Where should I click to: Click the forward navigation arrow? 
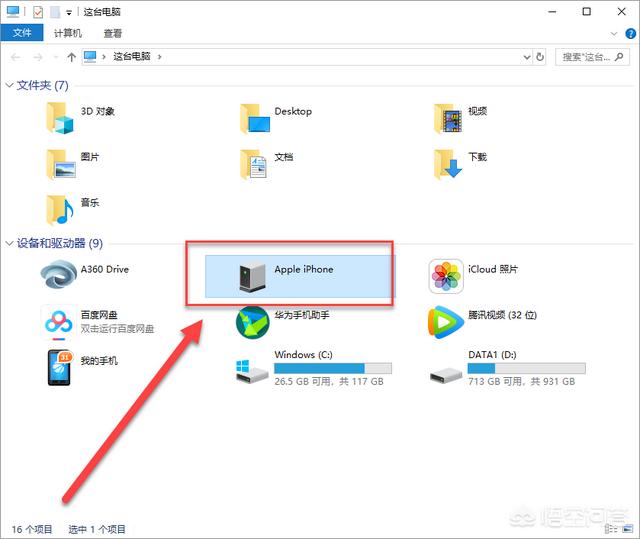(38, 57)
